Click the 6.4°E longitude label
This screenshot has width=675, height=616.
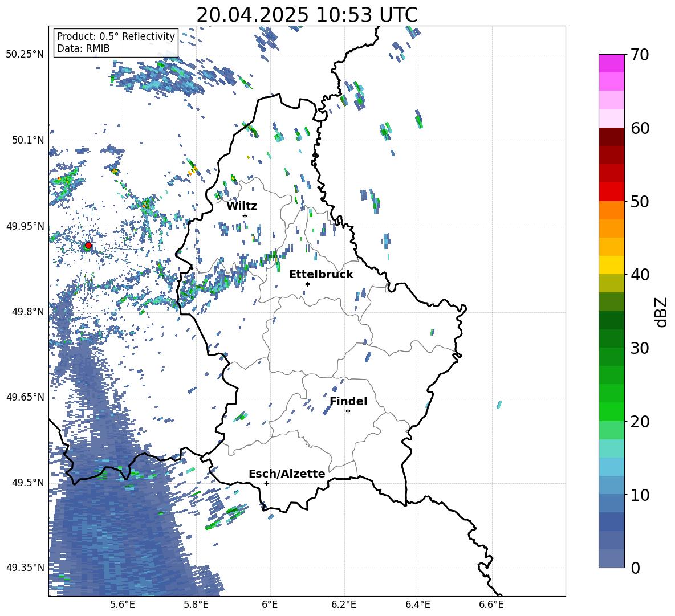(417, 605)
